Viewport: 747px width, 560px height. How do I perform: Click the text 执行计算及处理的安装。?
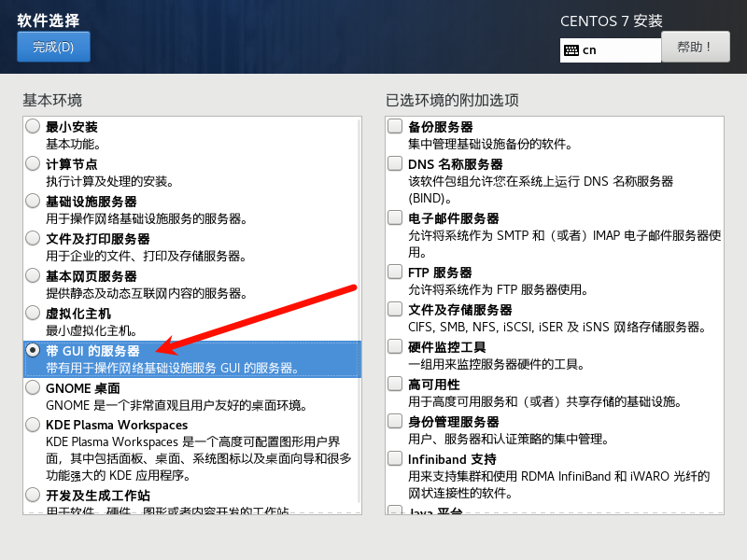click(x=110, y=181)
